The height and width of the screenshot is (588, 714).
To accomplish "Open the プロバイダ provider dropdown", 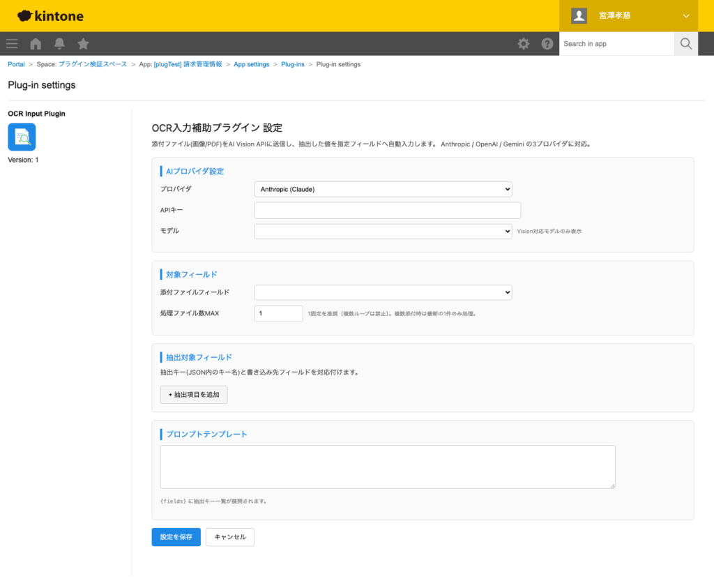I will (x=383, y=189).
